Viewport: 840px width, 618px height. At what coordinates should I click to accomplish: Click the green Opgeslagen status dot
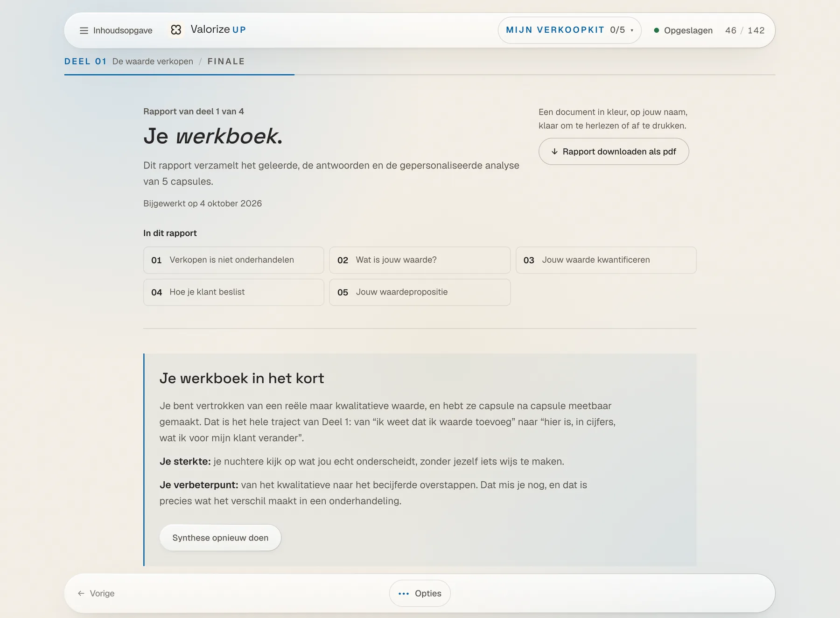(x=657, y=30)
